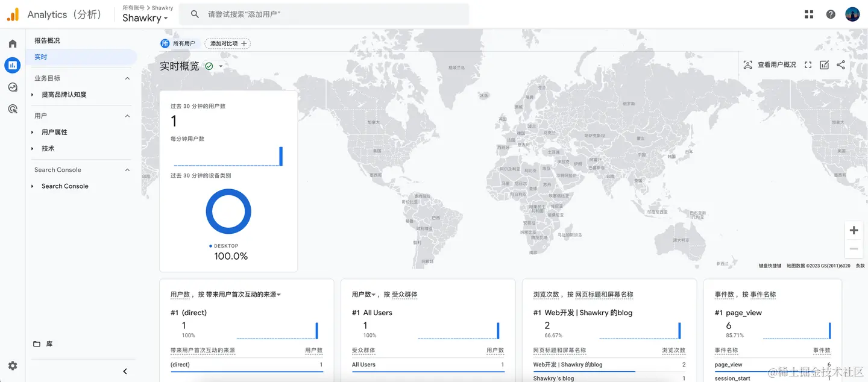Collapse the 业务目标 section
Screen dimensions: 868x382
coord(127,78)
